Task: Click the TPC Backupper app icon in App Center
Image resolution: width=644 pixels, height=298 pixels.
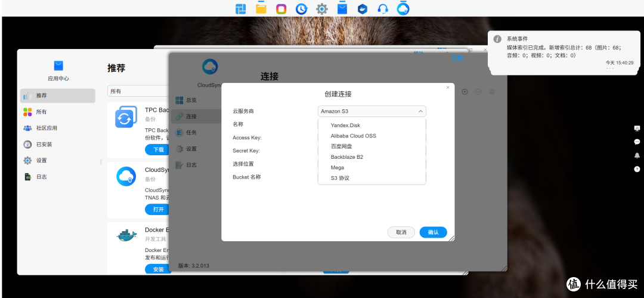Action: click(126, 117)
